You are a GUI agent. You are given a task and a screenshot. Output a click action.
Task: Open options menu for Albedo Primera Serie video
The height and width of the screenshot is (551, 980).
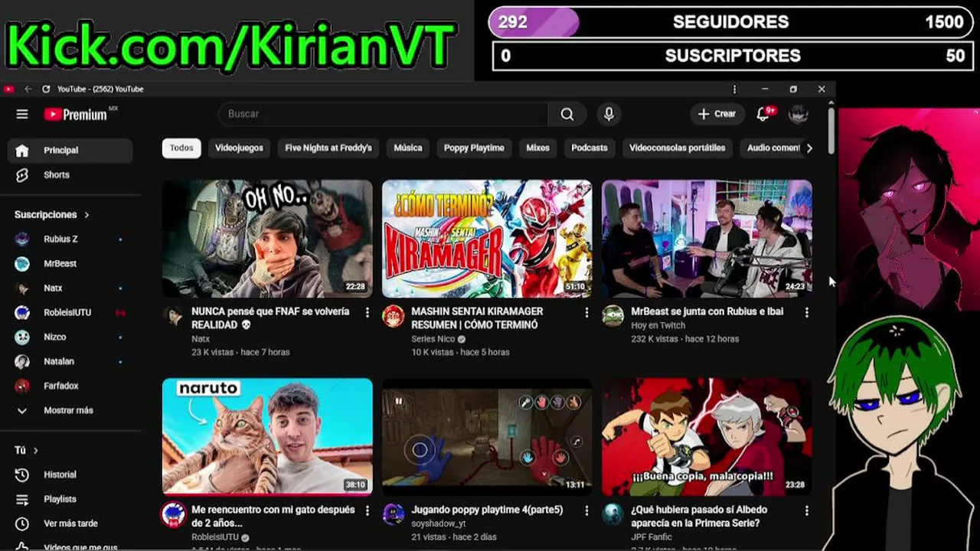tap(806, 510)
